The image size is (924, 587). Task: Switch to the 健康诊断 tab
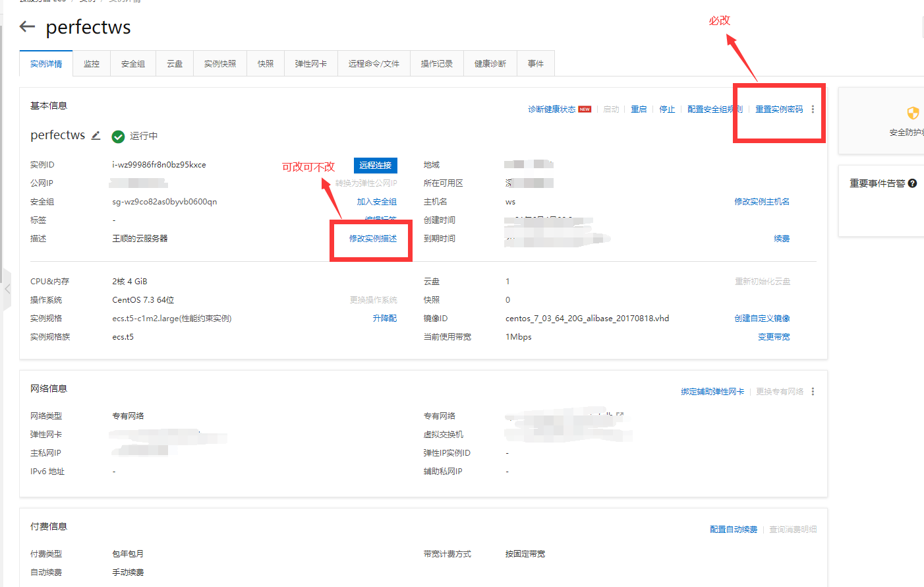point(490,63)
